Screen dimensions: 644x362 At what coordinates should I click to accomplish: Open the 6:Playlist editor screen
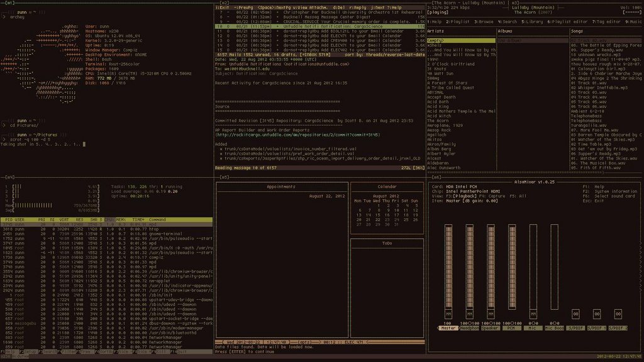pyautogui.click(x=567, y=21)
